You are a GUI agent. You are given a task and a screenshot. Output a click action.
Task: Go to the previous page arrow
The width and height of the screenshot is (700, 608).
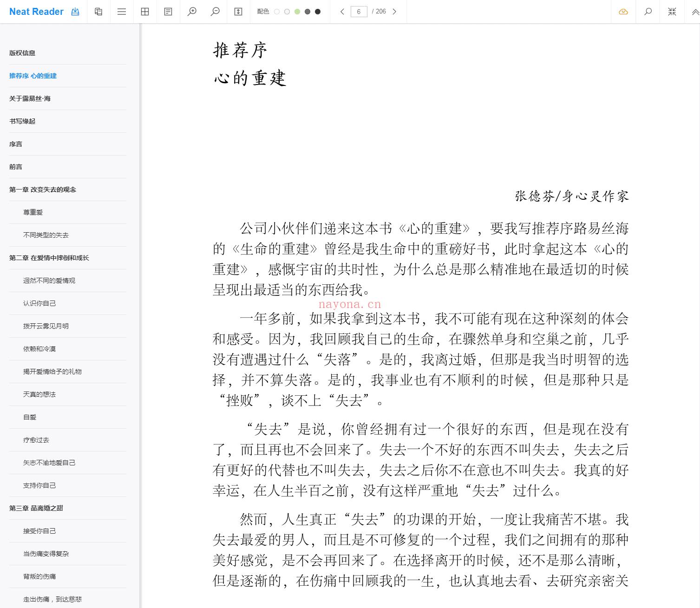coord(342,12)
